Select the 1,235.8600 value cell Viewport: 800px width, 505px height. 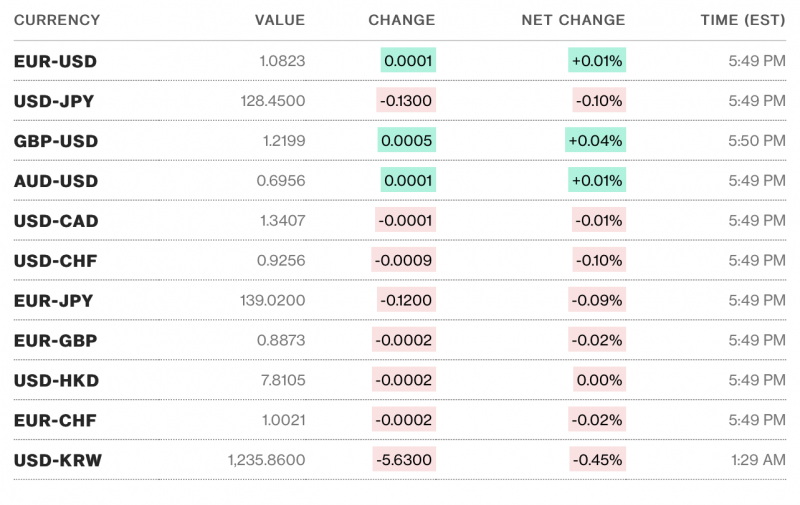pos(266,460)
